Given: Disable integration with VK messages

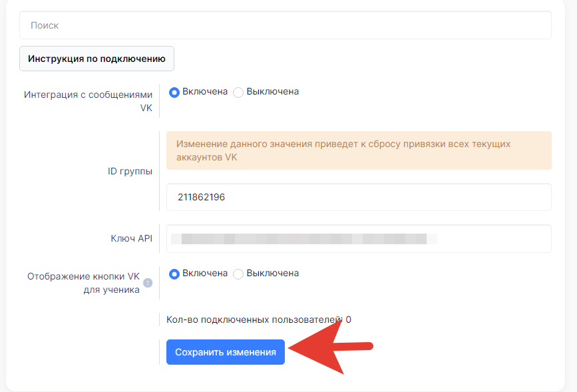Looking at the screenshot, I should pos(238,92).
